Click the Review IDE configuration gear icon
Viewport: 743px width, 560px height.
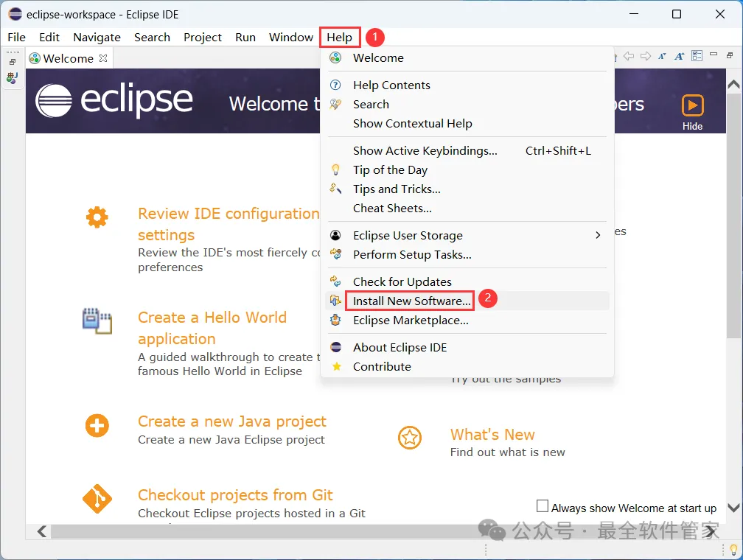(x=97, y=217)
